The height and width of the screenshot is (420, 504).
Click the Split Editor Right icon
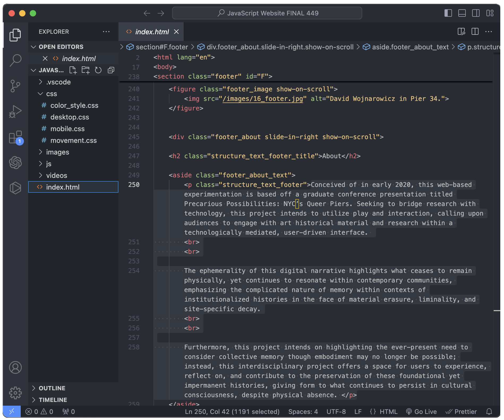click(x=475, y=32)
